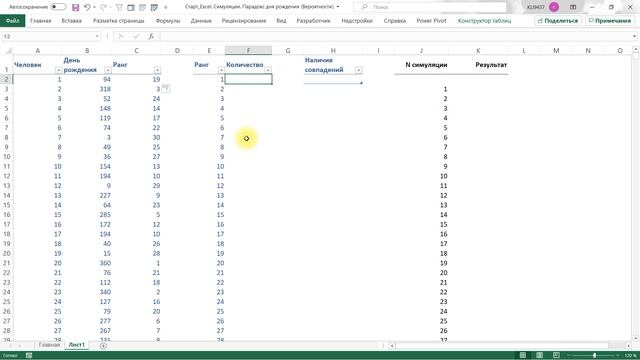The height and width of the screenshot is (360, 640).
Task: Switch to the Лист1 sheet tab
Action: coord(76,345)
